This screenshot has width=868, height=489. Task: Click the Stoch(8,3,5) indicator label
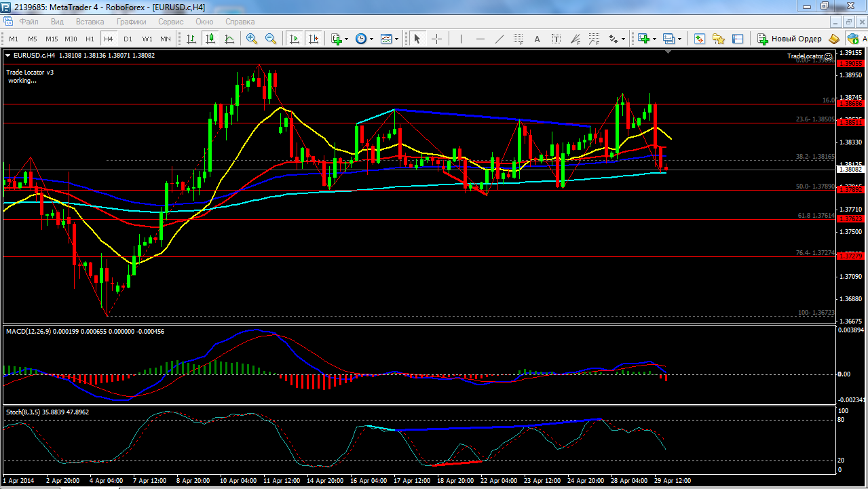point(22,412)
